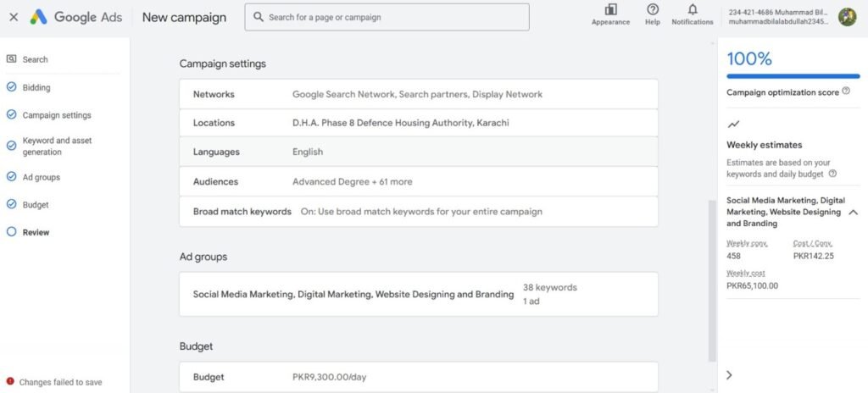
Task: Go to the Search step in sidebar
Action: point(36,59)
